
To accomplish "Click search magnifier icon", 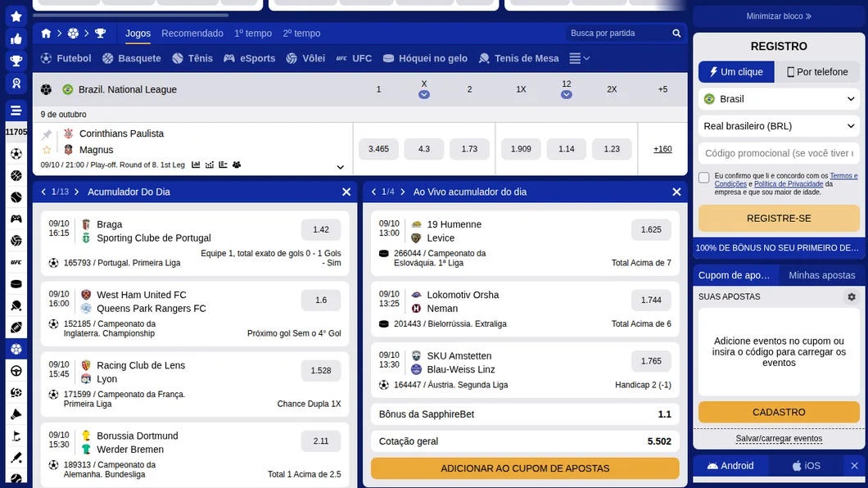I will pyautogui.click(x=676, y=34).
